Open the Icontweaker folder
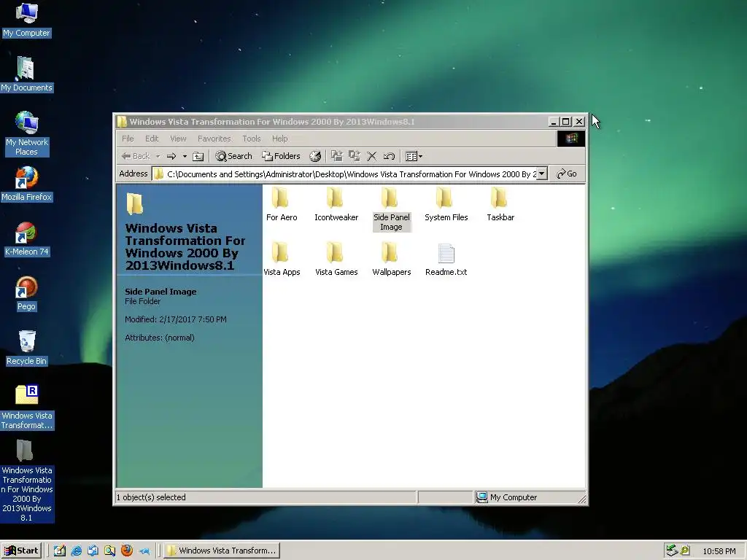The width and height of the screenshot is (747, 560). (336, 204)
